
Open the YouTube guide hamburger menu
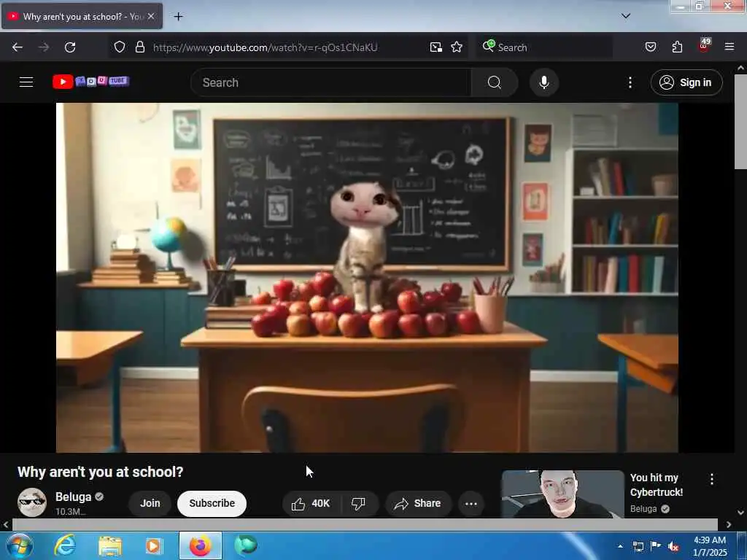point(26,82)
